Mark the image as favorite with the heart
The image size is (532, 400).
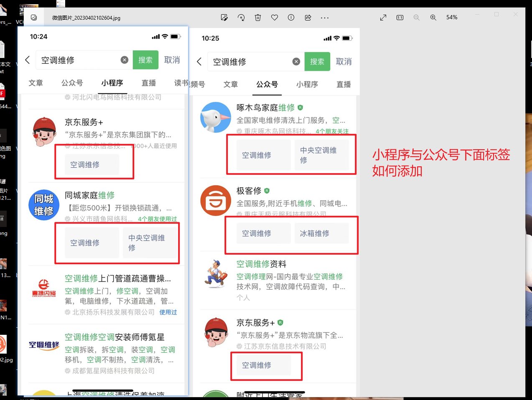275,18
